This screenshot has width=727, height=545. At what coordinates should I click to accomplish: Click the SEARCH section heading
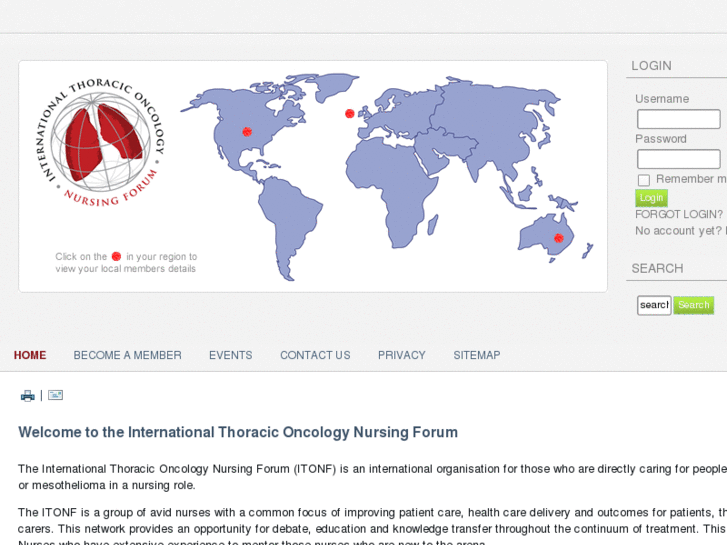click(657, 269)
